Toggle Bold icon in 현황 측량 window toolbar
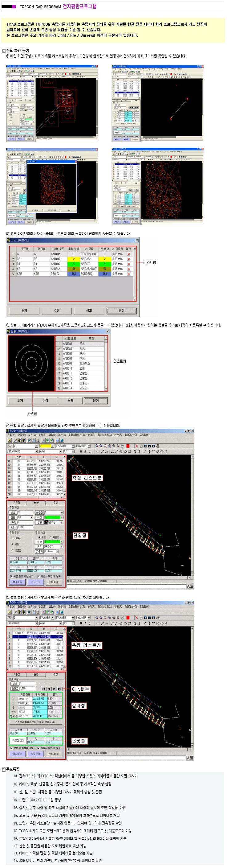The width and height of the screenshot is (231, 868). 81,451
